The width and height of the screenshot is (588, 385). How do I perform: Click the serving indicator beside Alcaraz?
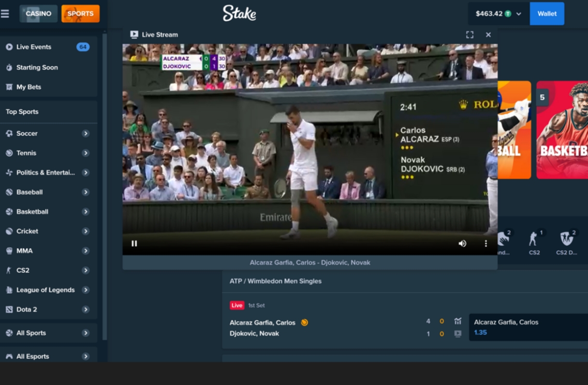pyautogui.click(x=305, y=323)
